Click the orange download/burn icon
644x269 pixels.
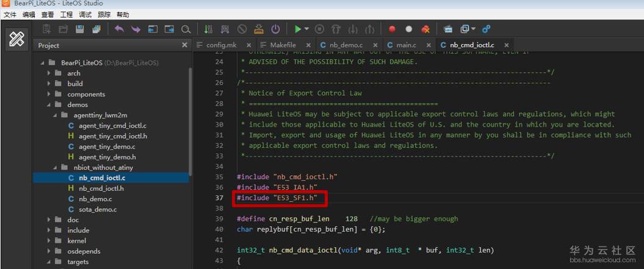[258, 29]
